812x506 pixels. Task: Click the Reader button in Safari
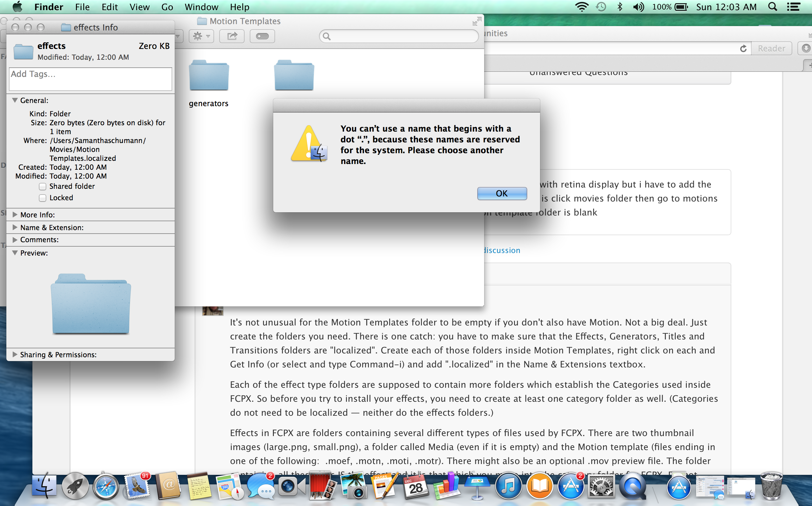[771, 49]
